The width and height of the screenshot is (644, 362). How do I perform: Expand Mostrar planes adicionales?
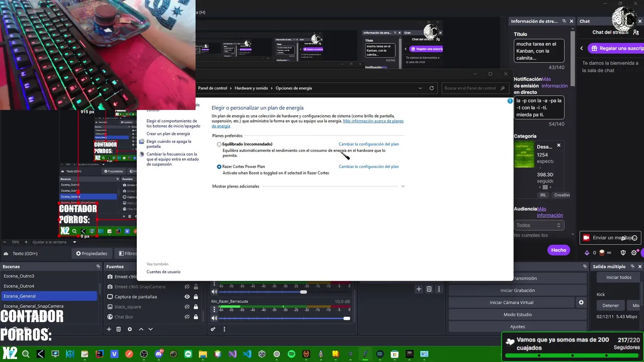(x=403, y=187)
